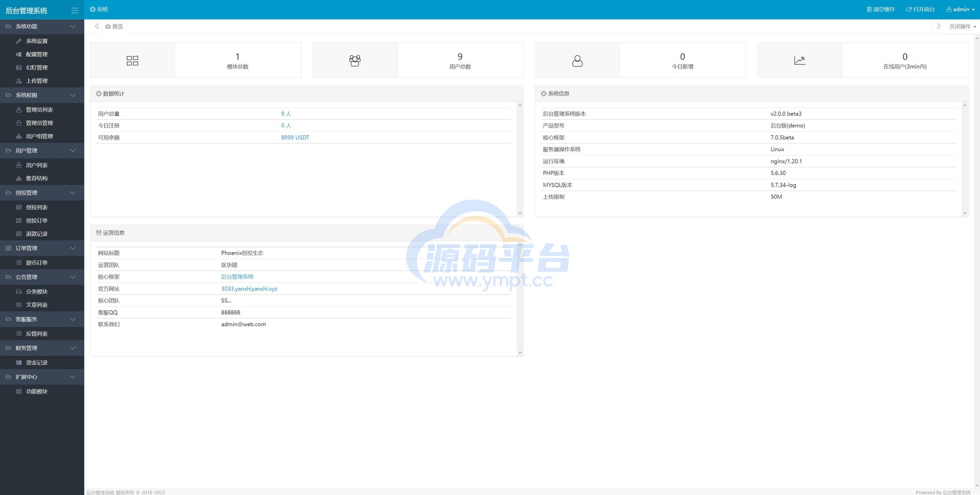Open the front end via 打开前台
Screen dimensions: 980x495
click(x=920, y=9)
